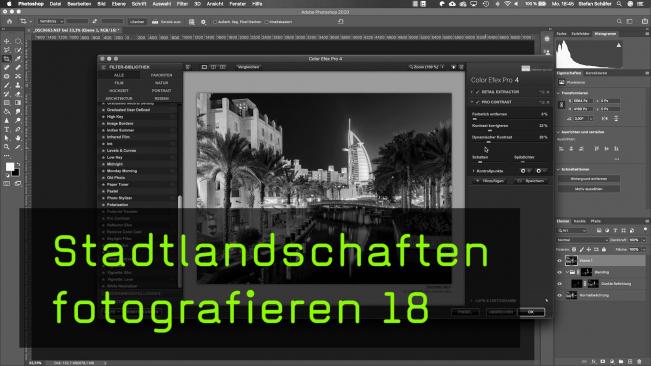Select the Move tool
The height and width of the screenshot is (366, 651).
[7, 41]
